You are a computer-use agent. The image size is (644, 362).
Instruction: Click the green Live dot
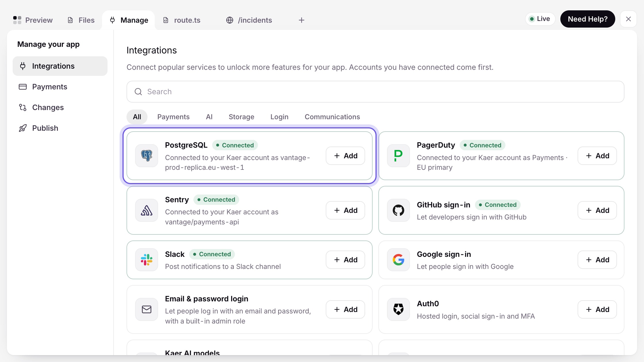pos(532,19)
